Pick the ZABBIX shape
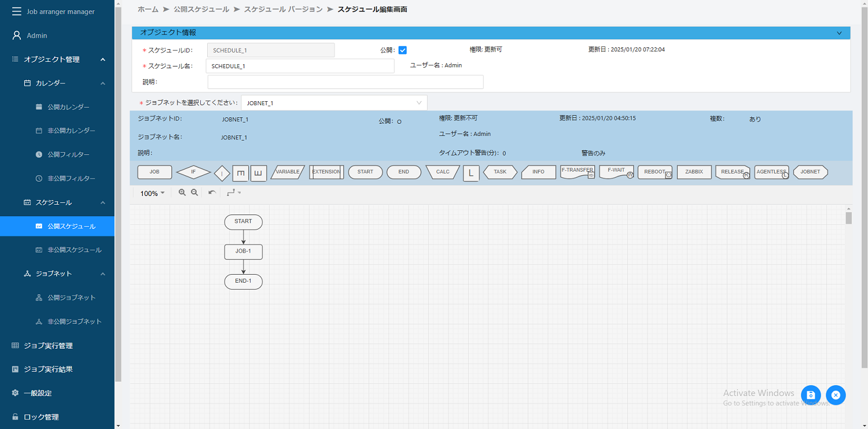 694,172
